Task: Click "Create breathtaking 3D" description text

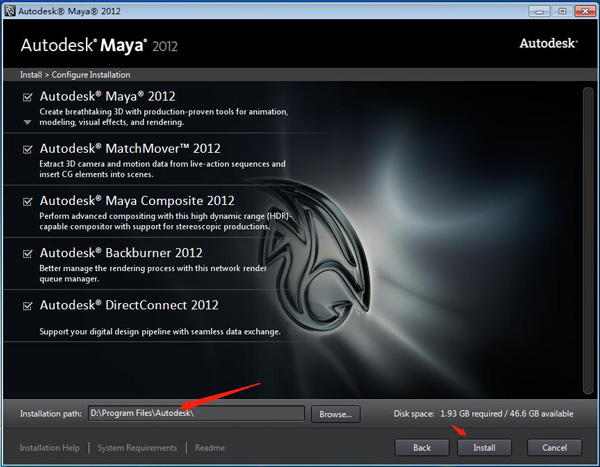Action: pyautogui.click(x=163, y=117)
